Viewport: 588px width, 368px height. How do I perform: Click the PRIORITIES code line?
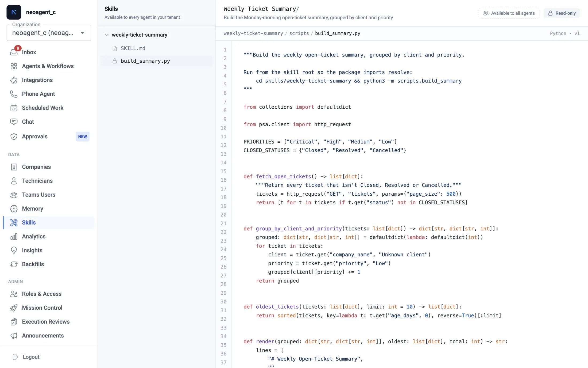(320, 142)
